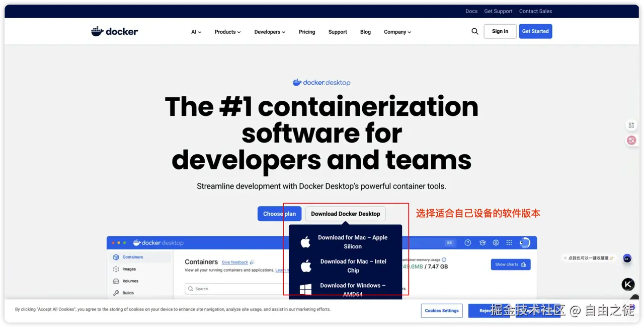Expand the Products menu dropdown
The width and height of the screenshot is (644, 327).
(227, 32)
